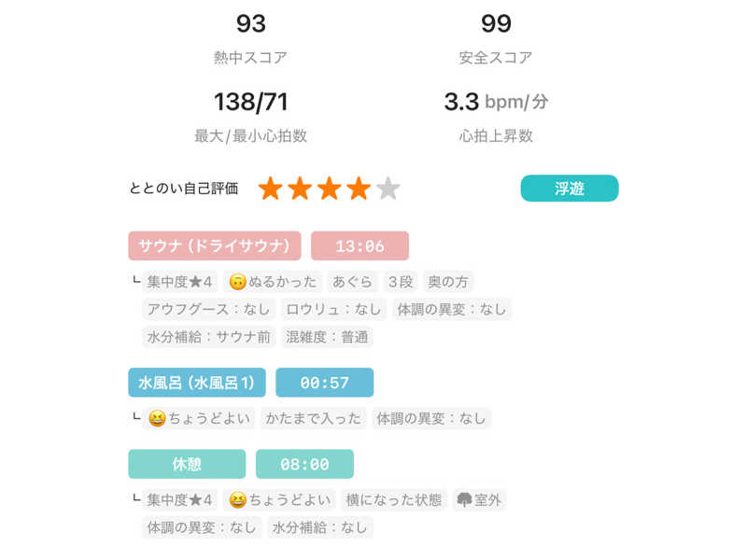Click the 13:06 sauna time badge
Screen dimensions: 747x560
click(359, 246)
